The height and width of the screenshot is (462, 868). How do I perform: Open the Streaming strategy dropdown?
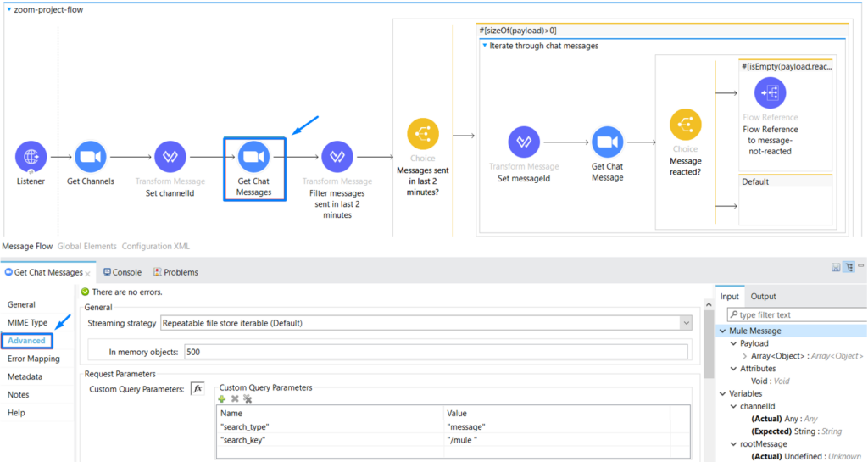pyautogui.click(x=685, y=323)
